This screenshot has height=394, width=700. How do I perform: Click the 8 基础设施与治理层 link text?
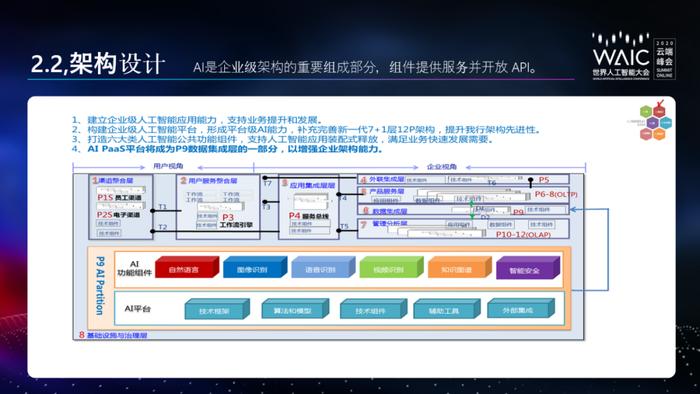(x=113, y=335)
